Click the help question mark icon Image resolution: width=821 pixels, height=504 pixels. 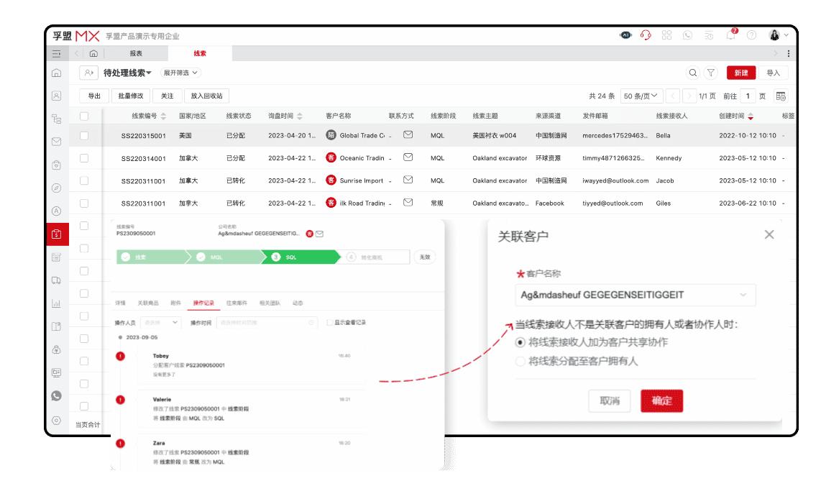coord(751,35)
